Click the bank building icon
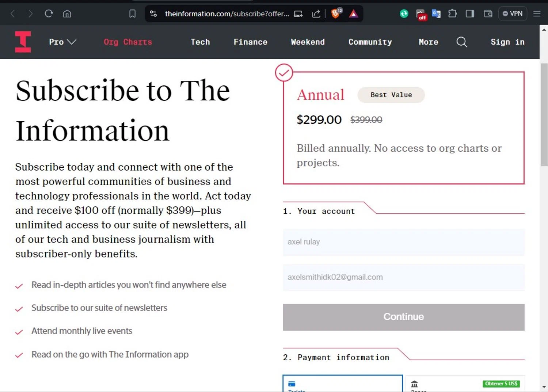 pos(414,384)
